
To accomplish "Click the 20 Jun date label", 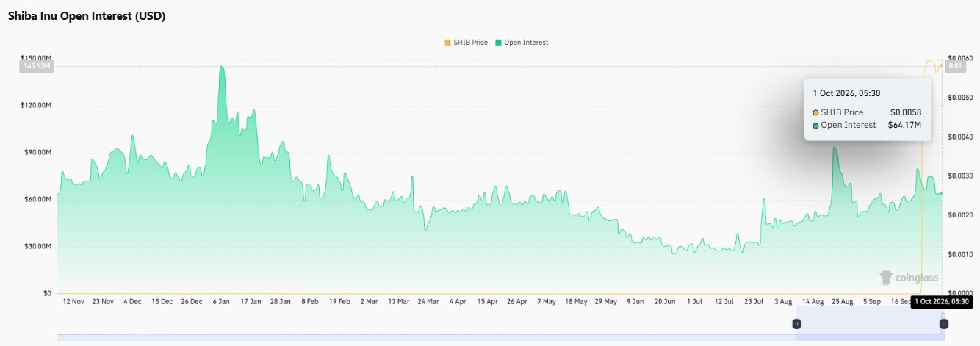I will [x=664, y=301].
